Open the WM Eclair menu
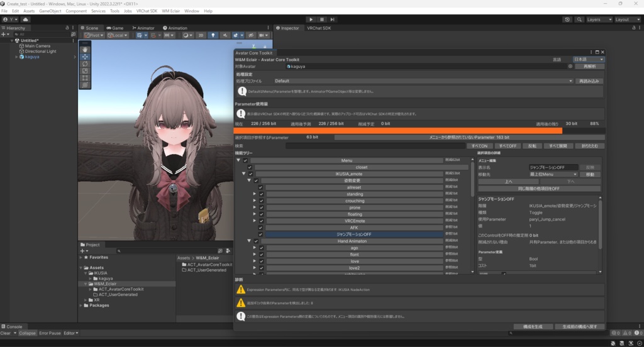644x347 pixels. pos(171,11)
